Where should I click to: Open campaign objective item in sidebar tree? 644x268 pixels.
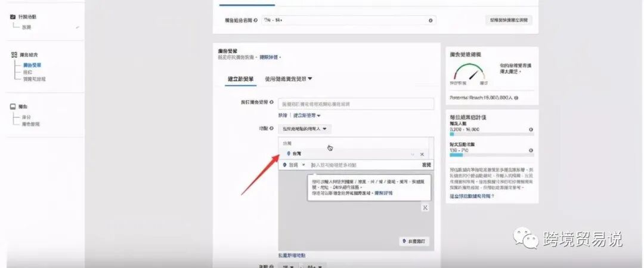click(26, 27)
